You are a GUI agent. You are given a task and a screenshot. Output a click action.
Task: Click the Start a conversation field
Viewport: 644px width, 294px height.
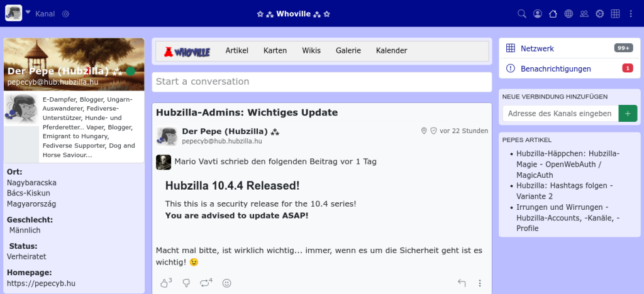tap(321, 82)
